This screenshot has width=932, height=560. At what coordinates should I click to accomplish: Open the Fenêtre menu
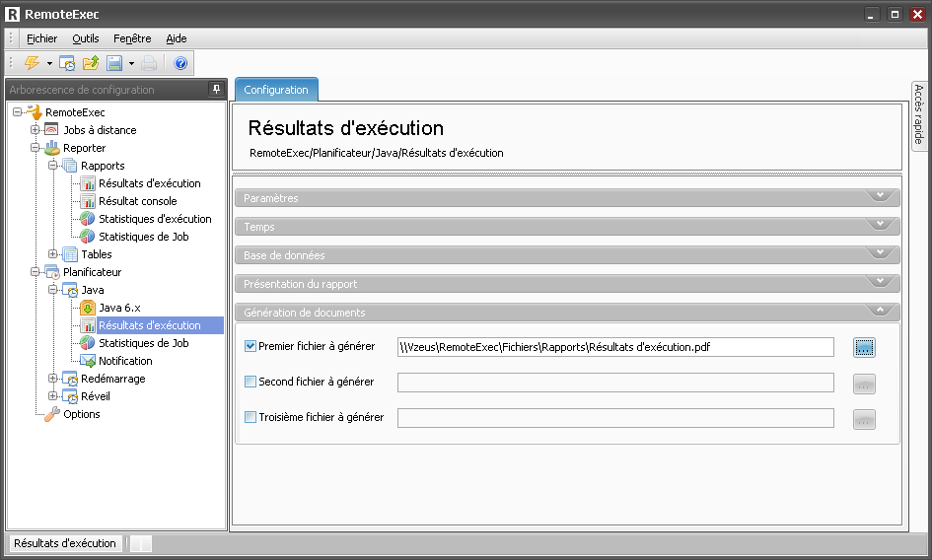pos(132,38)
